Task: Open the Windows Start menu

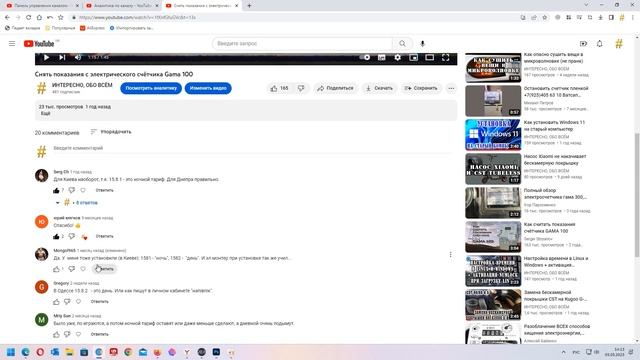Action: [11, 352]
